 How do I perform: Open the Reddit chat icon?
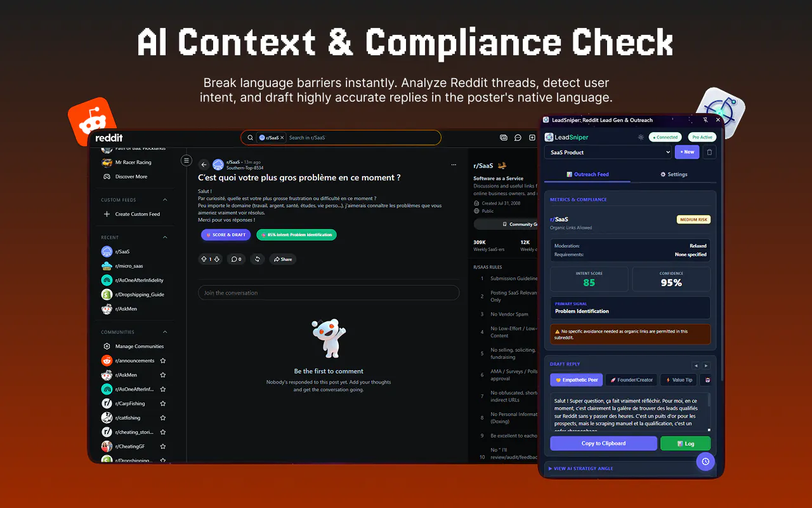point(518,137)
